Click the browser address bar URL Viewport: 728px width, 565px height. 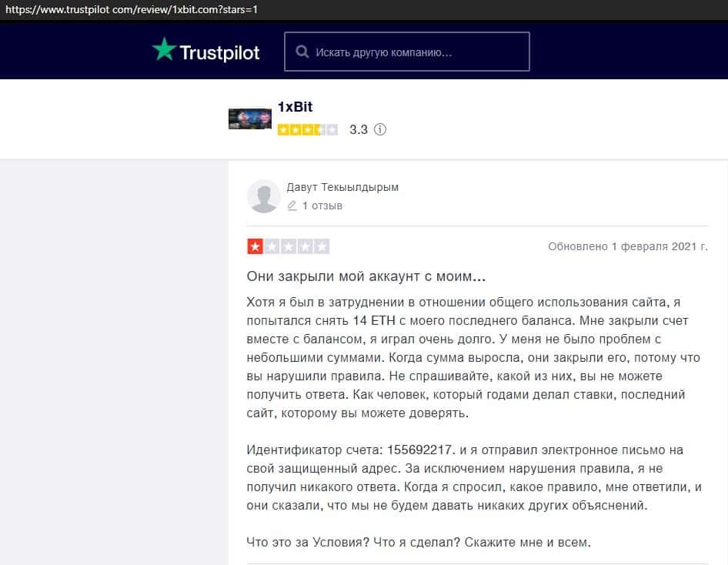pyautogui.click(x=132, y=9)
